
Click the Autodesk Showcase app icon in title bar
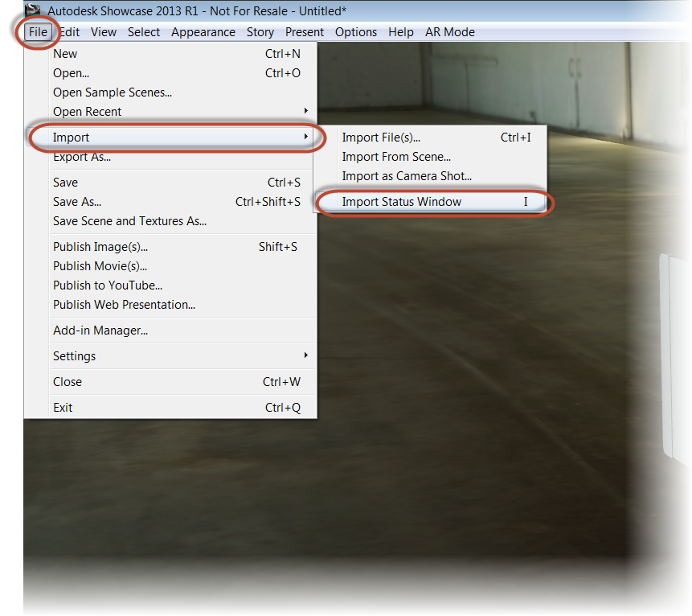click(33, 10)
